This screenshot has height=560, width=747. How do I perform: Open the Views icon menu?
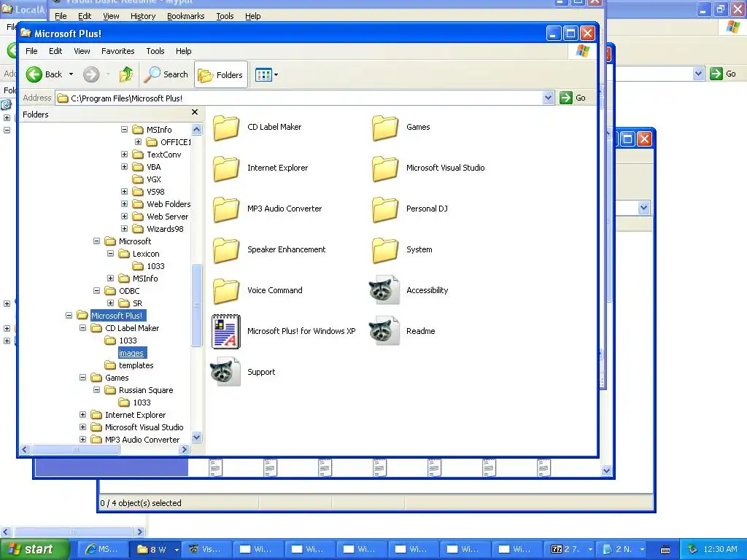266,75
